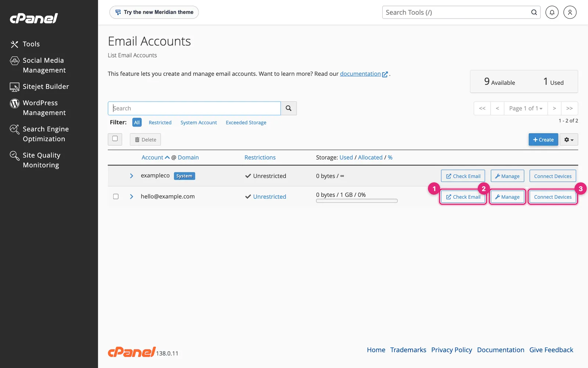This screenshot has width=588, height=368.
Task: Click Check Email for hello@example.com
Action: 463,197
